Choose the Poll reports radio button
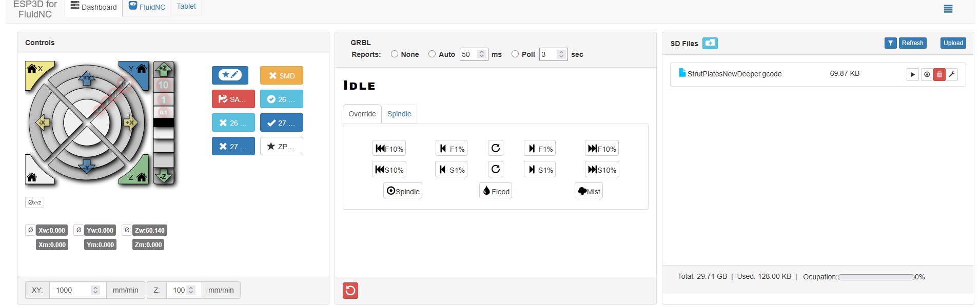The image size is (980, 307). click(x=515, y=54)
